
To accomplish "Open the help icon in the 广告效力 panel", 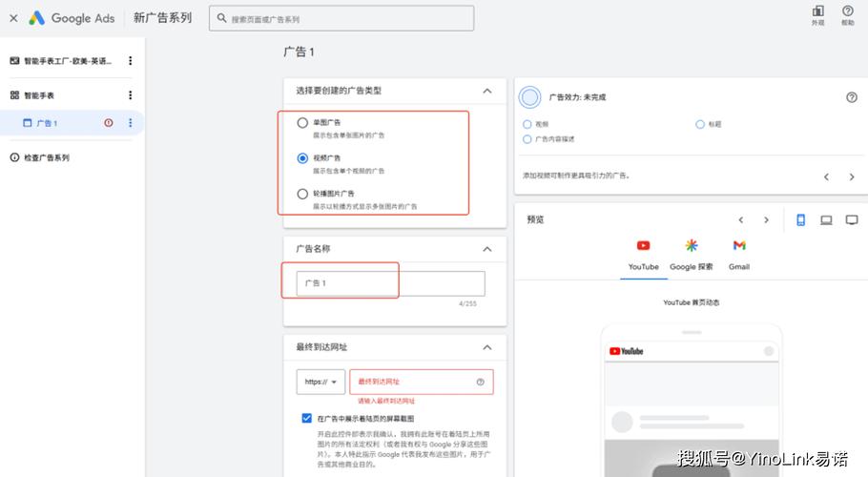I will [852, 97].
